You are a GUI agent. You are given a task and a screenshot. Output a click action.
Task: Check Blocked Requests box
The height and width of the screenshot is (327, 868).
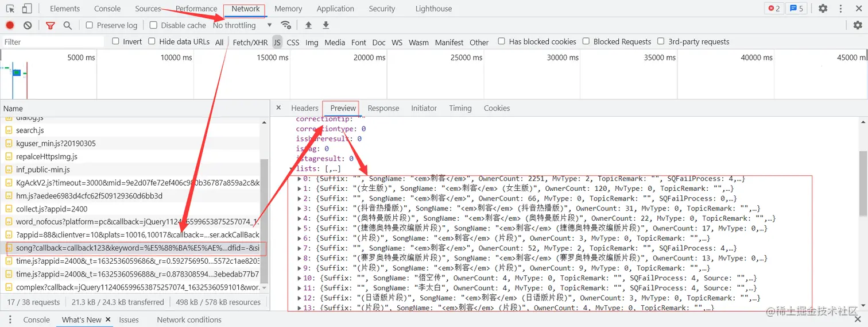(586, 41)
